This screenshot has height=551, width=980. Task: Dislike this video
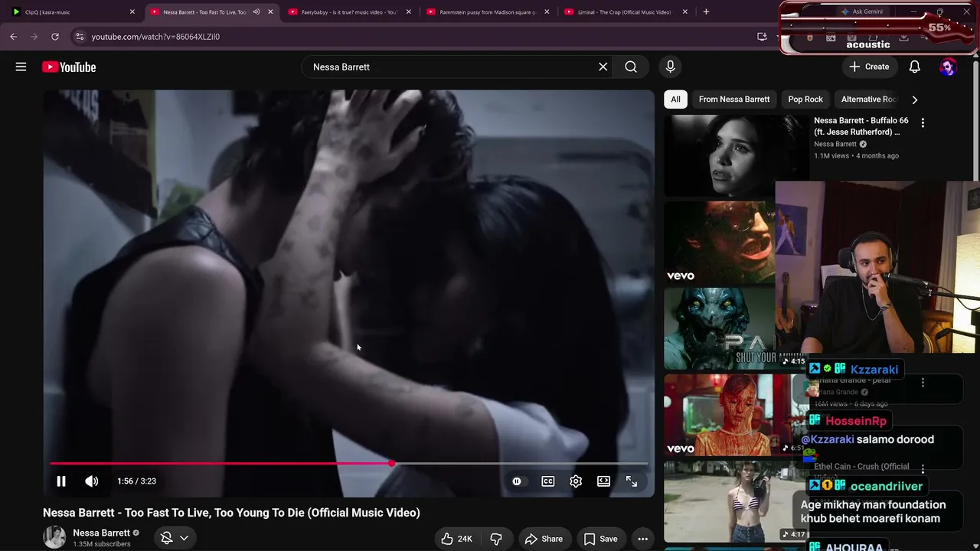[496, 539]
